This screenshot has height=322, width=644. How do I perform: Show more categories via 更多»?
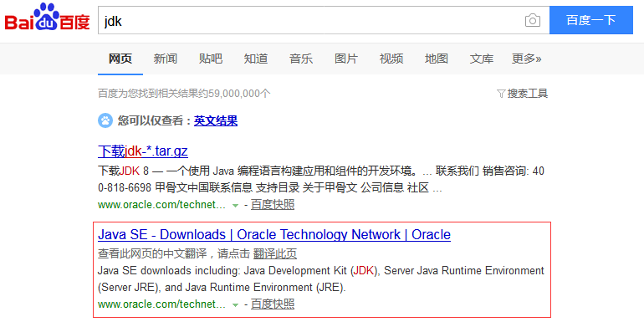527,59
